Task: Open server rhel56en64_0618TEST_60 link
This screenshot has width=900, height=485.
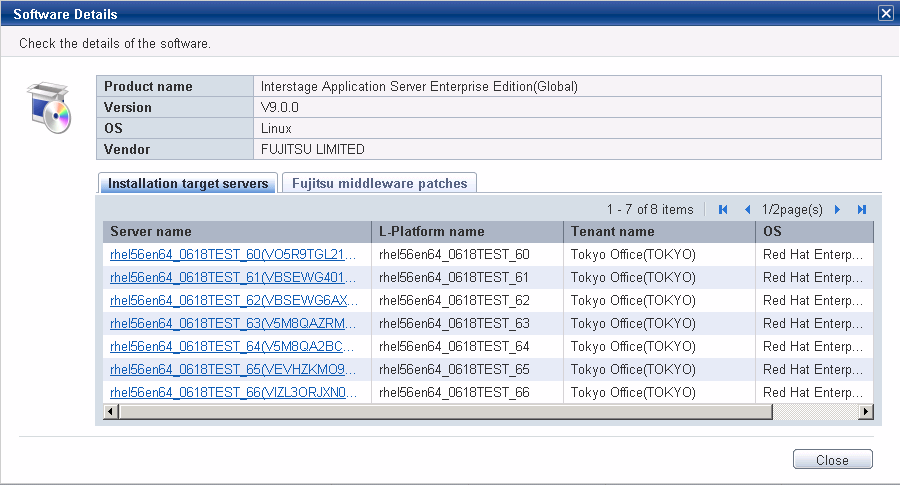Action: (x=233, y=254)
